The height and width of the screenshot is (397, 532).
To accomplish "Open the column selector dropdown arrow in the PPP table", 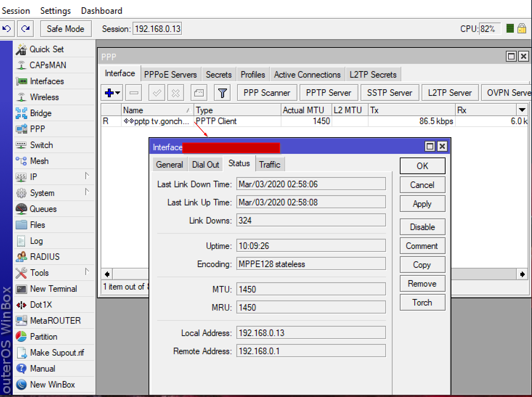I will [522, 110].
